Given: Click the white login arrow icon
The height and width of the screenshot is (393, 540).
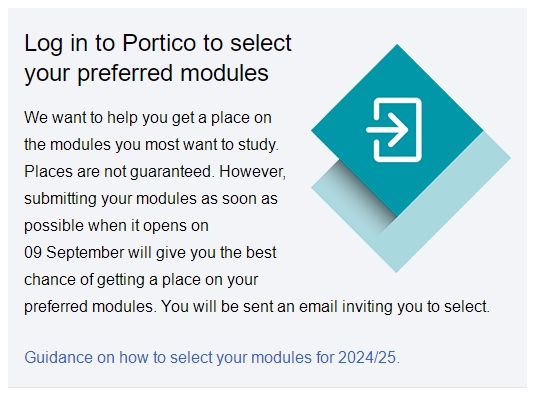Looking at the screenshot, I should [x=394, y=130].
